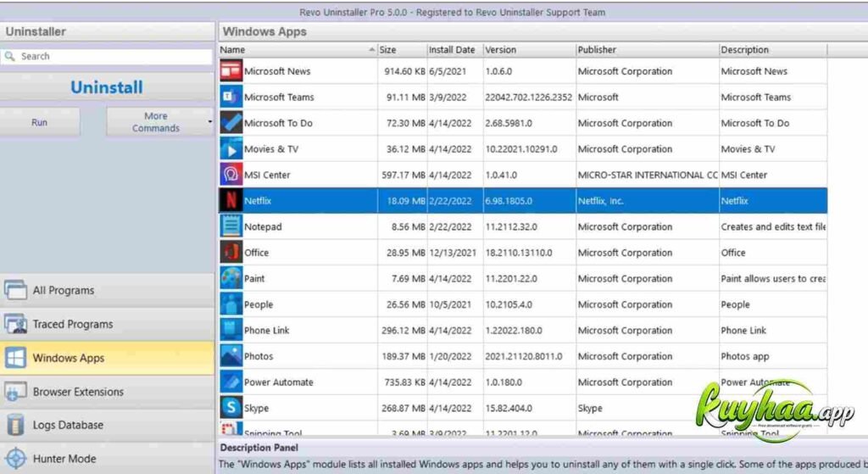Image resolution: width=868 pixels, height=474 pixels.
Task: Sort list by Size column
Action: [403, 50]
